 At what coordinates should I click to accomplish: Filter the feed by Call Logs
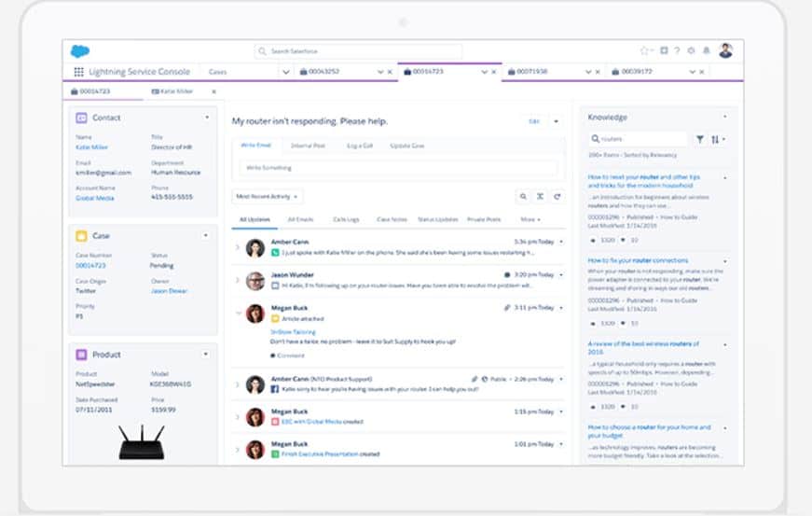point(346,219)
